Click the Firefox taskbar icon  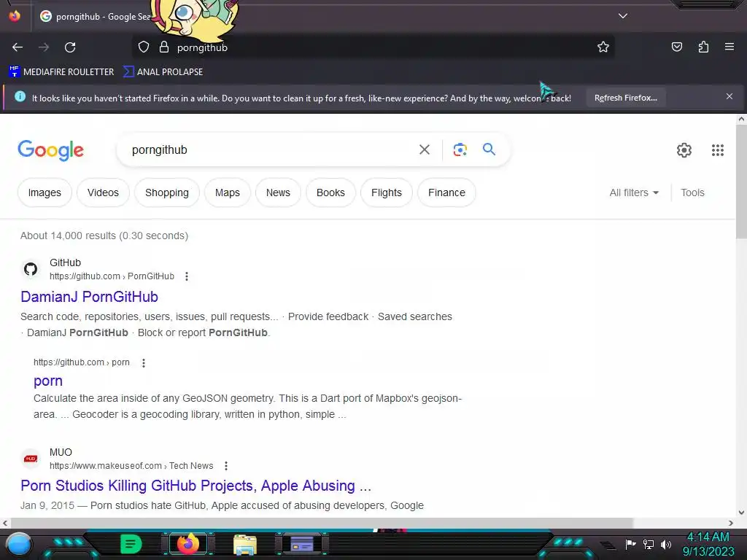[188, 544]
